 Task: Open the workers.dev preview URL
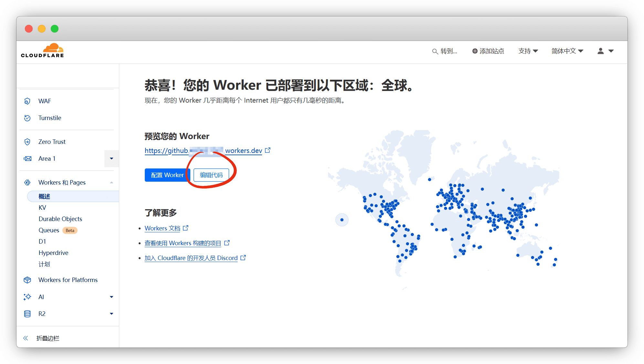pyautogui.click(x=203, y=150)
